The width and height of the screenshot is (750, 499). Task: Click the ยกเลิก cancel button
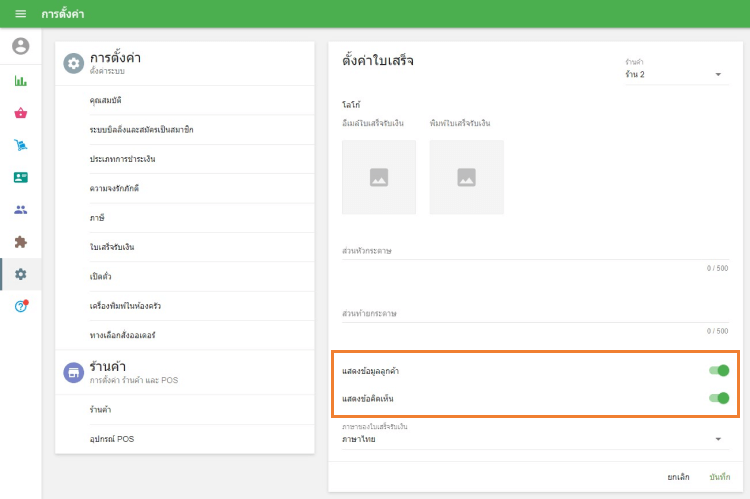[x=679, y=477]
